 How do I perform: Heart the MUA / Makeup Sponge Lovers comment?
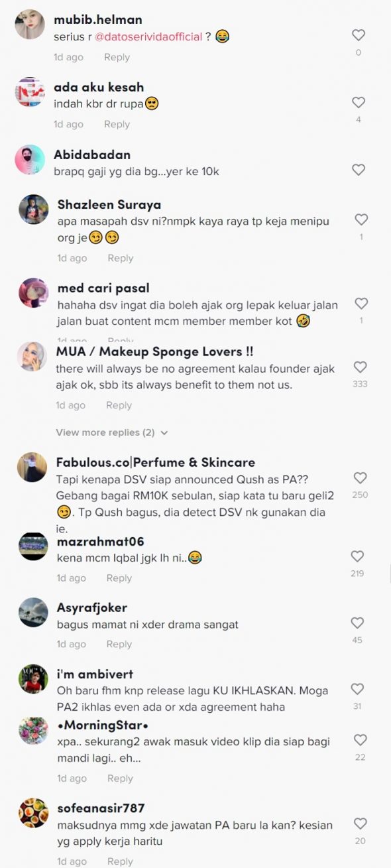[x=360, y=367]
